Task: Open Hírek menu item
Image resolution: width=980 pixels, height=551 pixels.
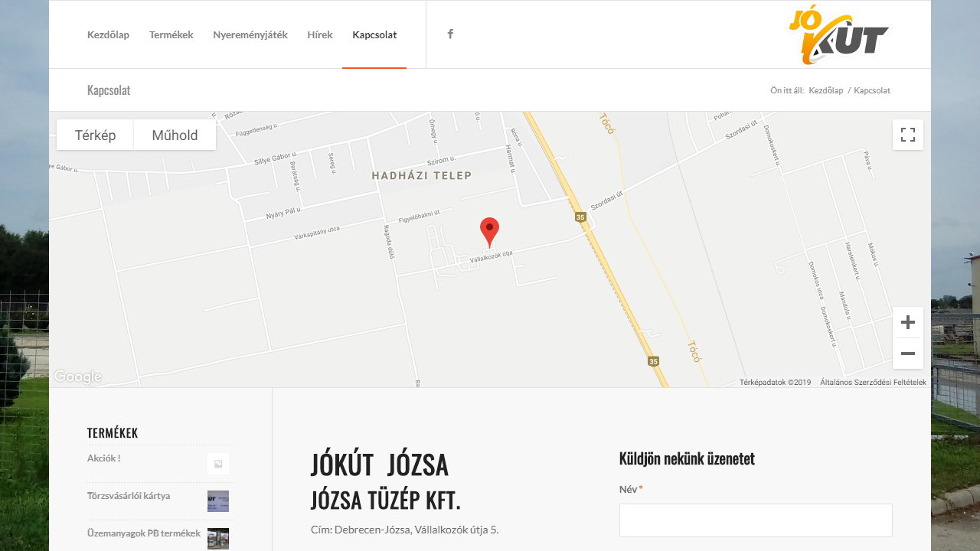Action: coord(320,34)
